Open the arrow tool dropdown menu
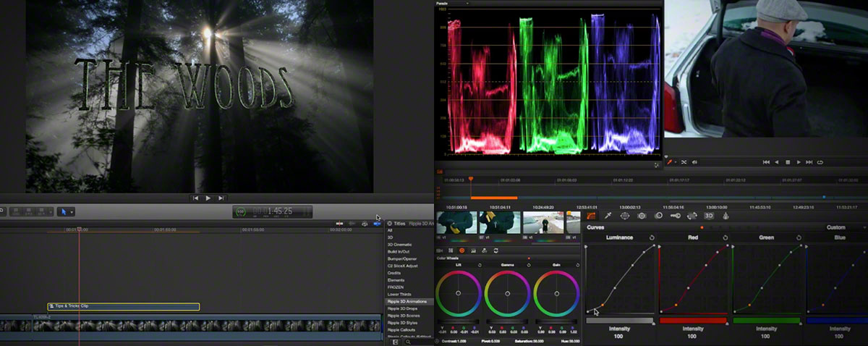This screenshot has height=346, width=868. pyautogui.click(x=71, y=211)
